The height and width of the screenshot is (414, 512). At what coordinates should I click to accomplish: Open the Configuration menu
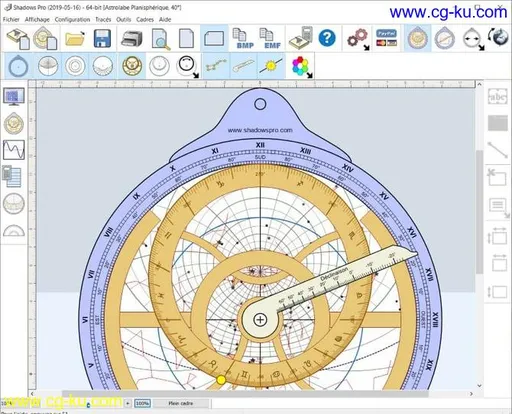(x=72, y=19)
